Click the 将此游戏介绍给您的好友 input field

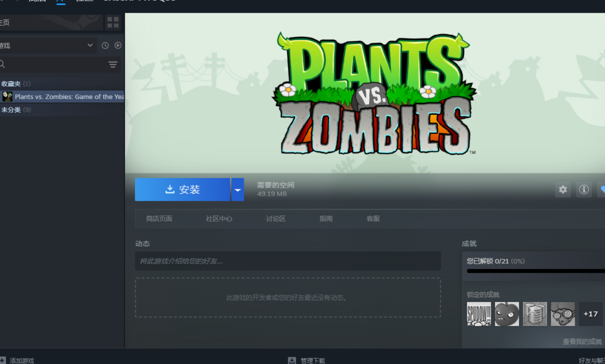[x=287, y=261]
